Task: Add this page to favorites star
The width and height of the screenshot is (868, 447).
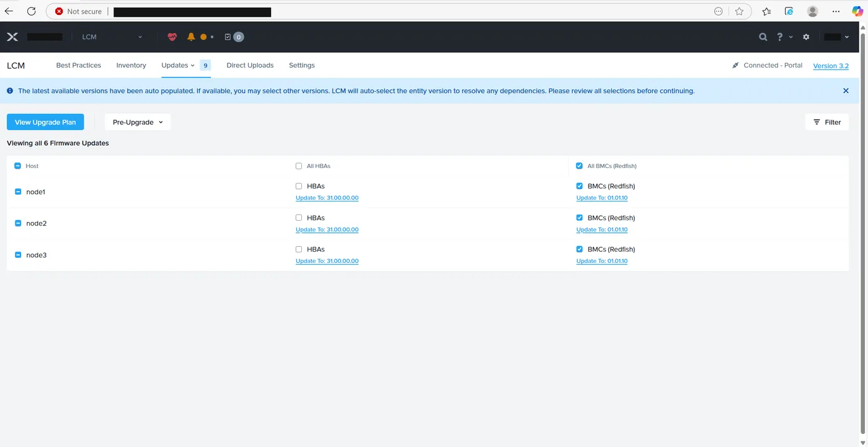Action: pos(739,11)
